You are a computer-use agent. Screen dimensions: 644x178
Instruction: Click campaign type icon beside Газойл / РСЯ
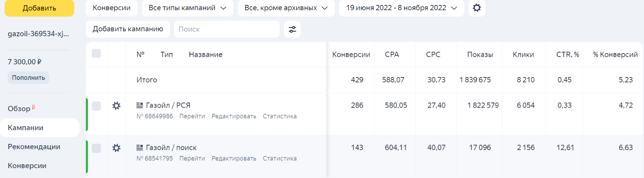coord(140,106)
